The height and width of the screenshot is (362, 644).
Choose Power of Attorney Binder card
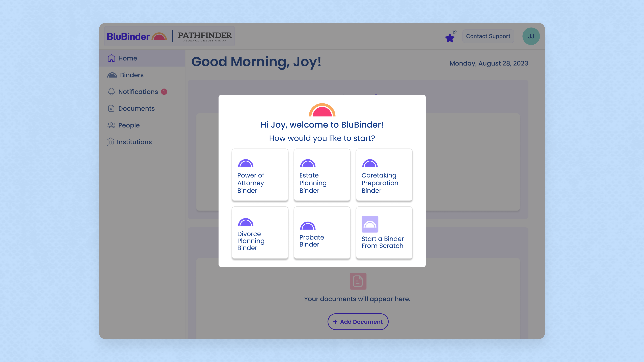pyautogui.click(x=260, y=175)
